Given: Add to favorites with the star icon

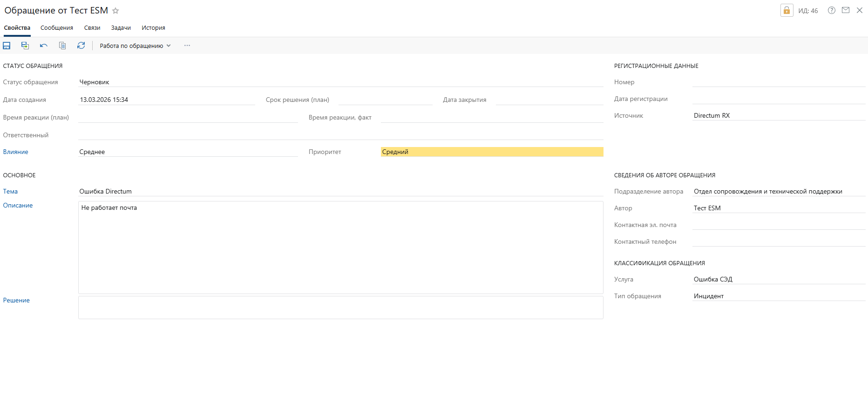Looking at the screenshot, I should click(x=115, y=11).
